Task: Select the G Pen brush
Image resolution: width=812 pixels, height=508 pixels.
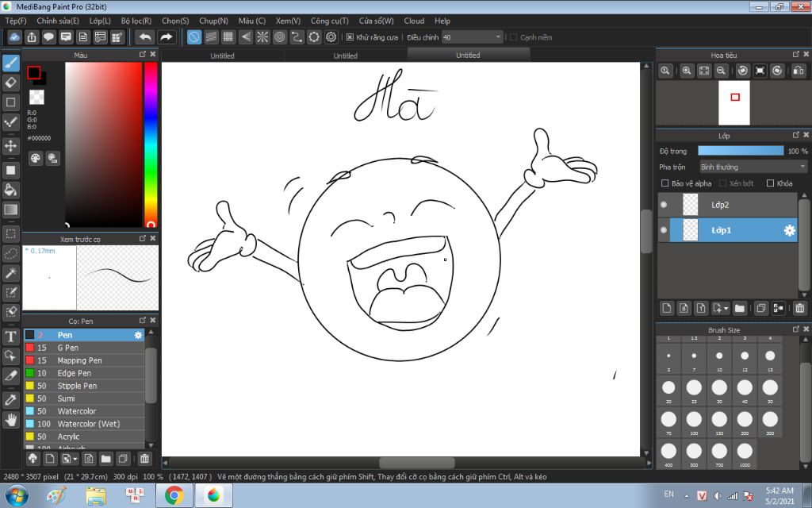Action: [x=84, y=348]
